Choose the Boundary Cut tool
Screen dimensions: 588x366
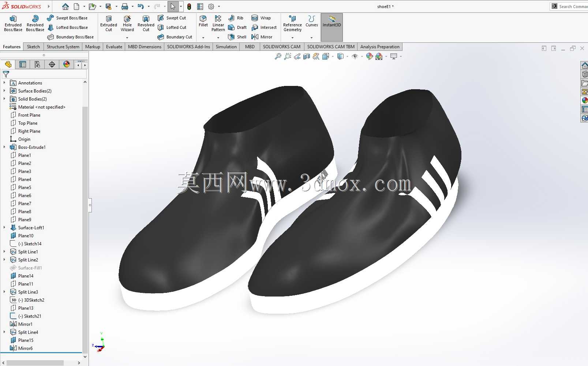(x=175, y=37)
